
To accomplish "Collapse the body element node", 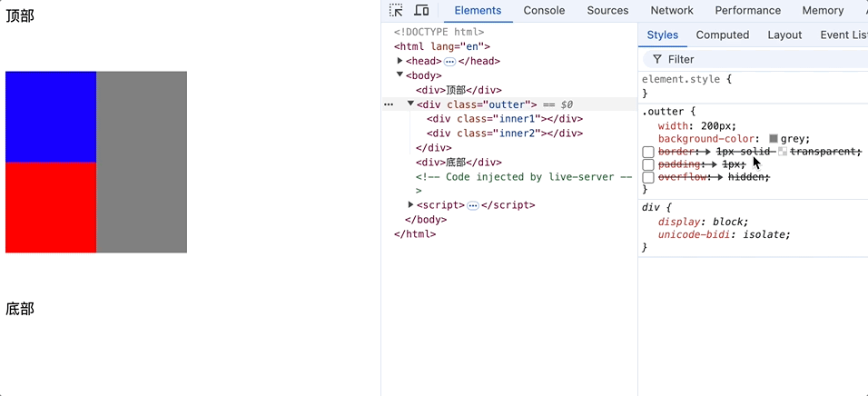I will [400, 74].
